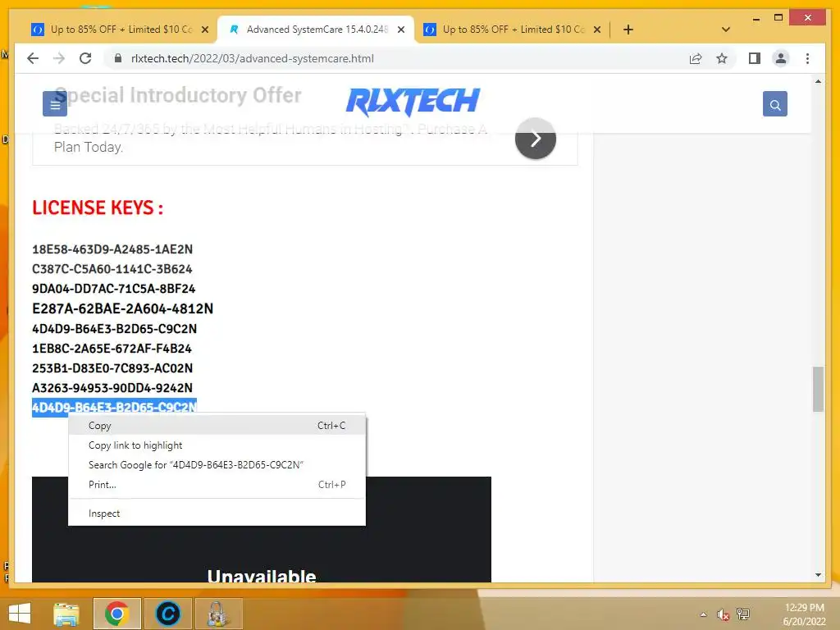The width and height of the screenshot is (840, 630).
Task: Click the key A3263-94953-90DD4-9242N
Action: [112, 388]
